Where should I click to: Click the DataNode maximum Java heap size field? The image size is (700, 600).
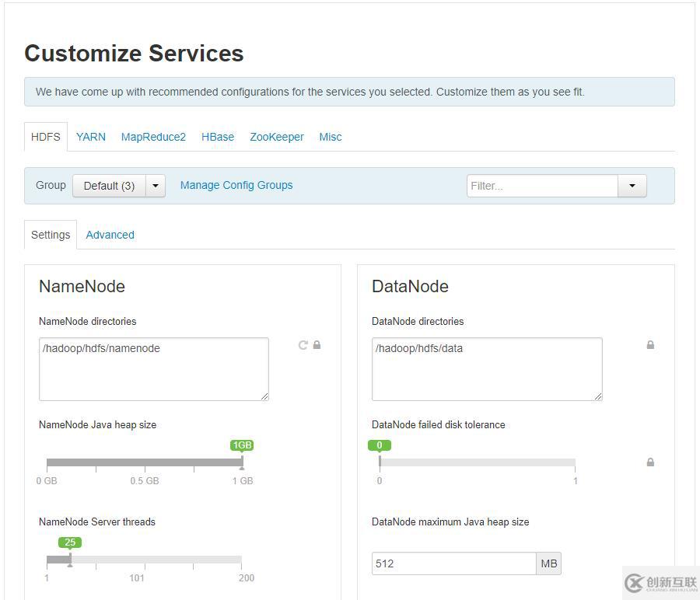(453, 563)
